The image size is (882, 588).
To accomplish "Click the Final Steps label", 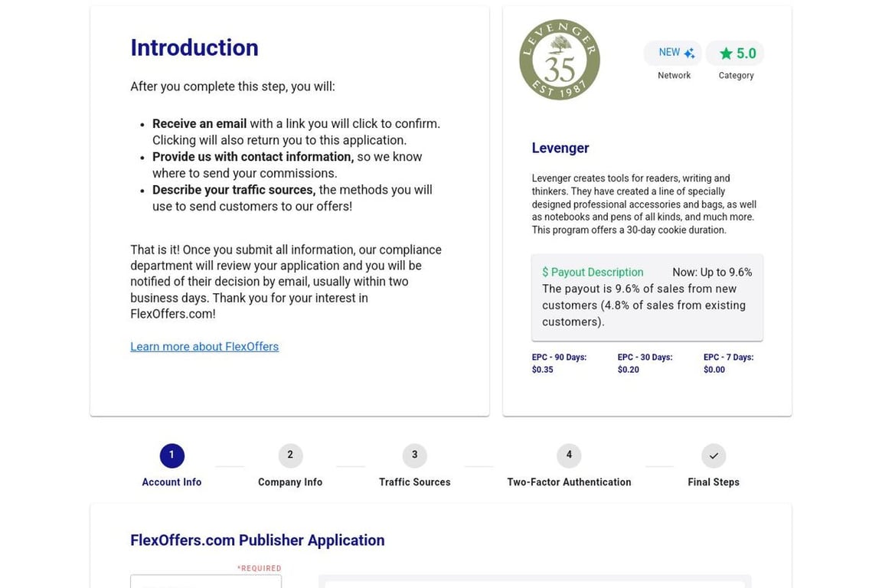I will (x=714, y=482).
